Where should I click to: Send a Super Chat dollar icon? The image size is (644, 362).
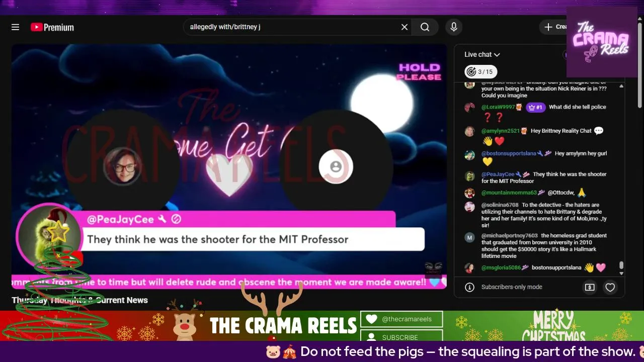pyautogui.click(x=590, y=287)
